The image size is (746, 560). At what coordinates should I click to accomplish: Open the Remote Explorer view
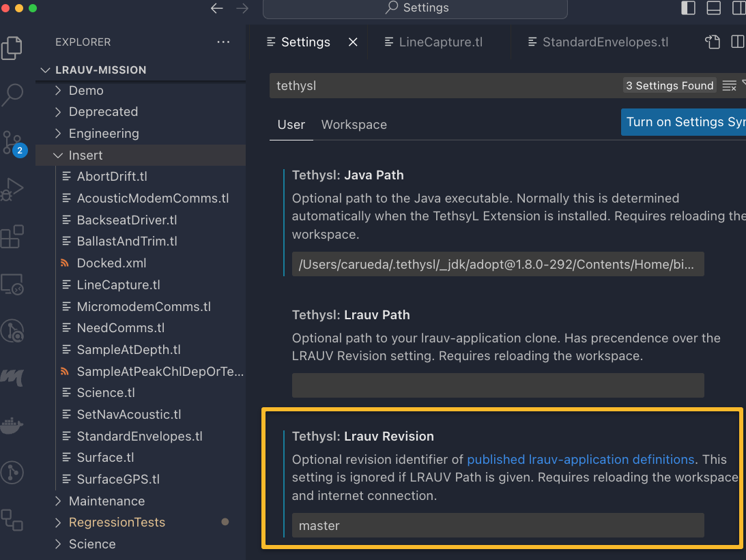click(x=12, y=284)
